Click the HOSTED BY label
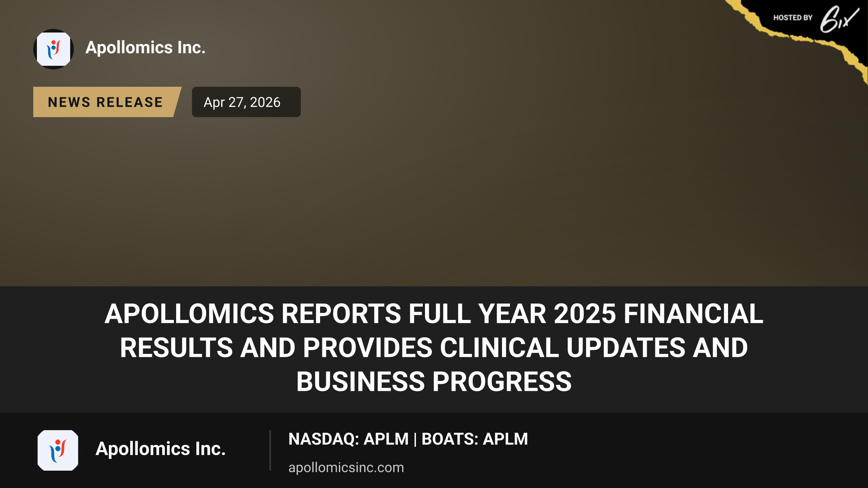This screenshot has height=488, width=868. click(x=793, y=18)
